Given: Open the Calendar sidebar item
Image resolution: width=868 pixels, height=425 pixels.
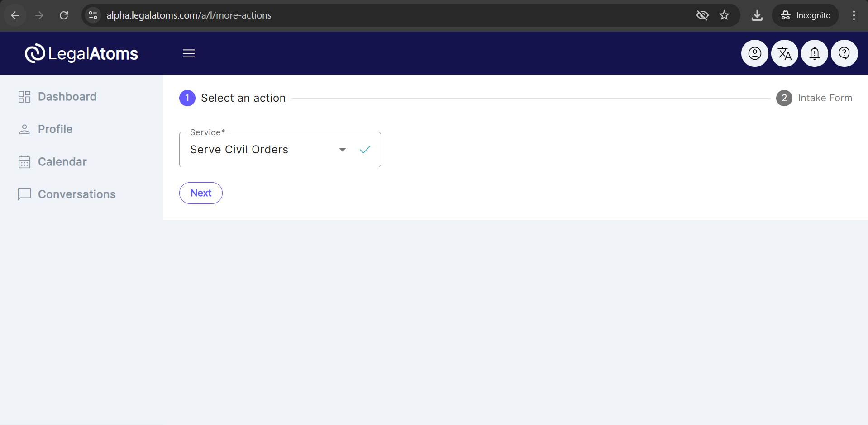Looking at the screenshot, I should [x=62, y=162].
